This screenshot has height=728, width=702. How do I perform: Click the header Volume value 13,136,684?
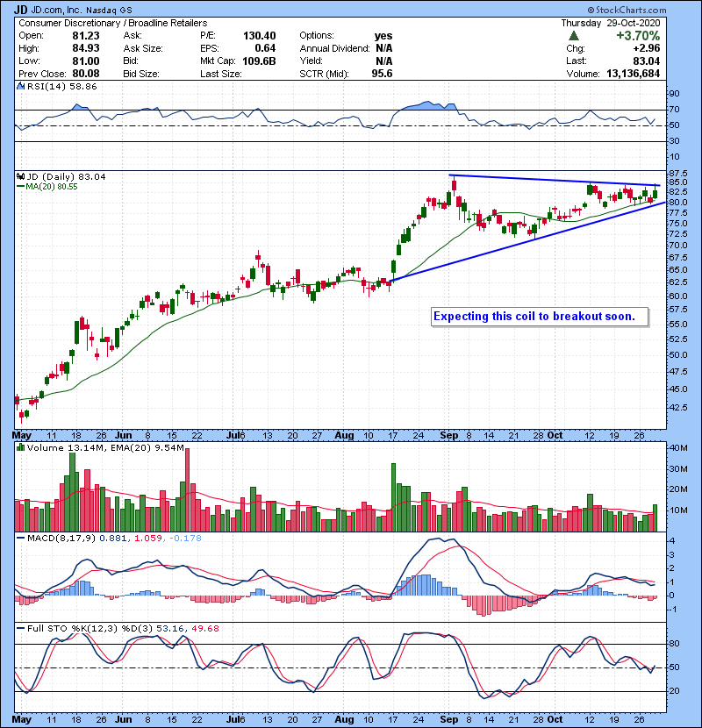pyautogui.click(x=634, y=74)
